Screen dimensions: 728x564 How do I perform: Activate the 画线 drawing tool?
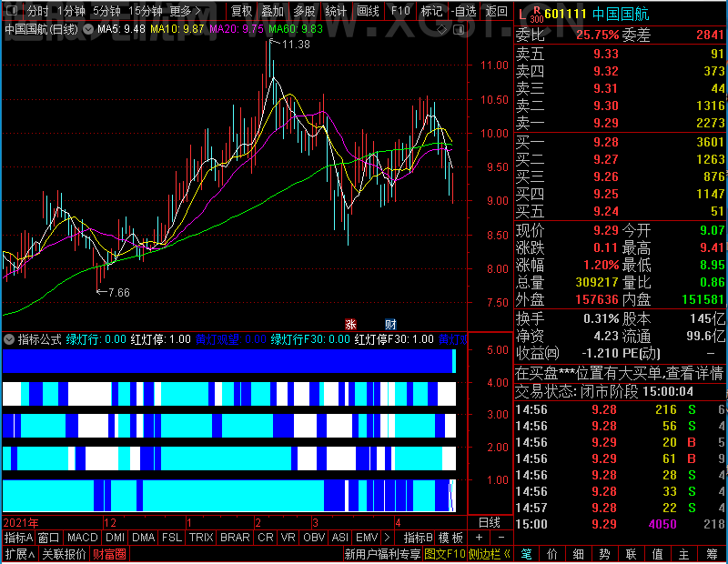coord(368,11)
